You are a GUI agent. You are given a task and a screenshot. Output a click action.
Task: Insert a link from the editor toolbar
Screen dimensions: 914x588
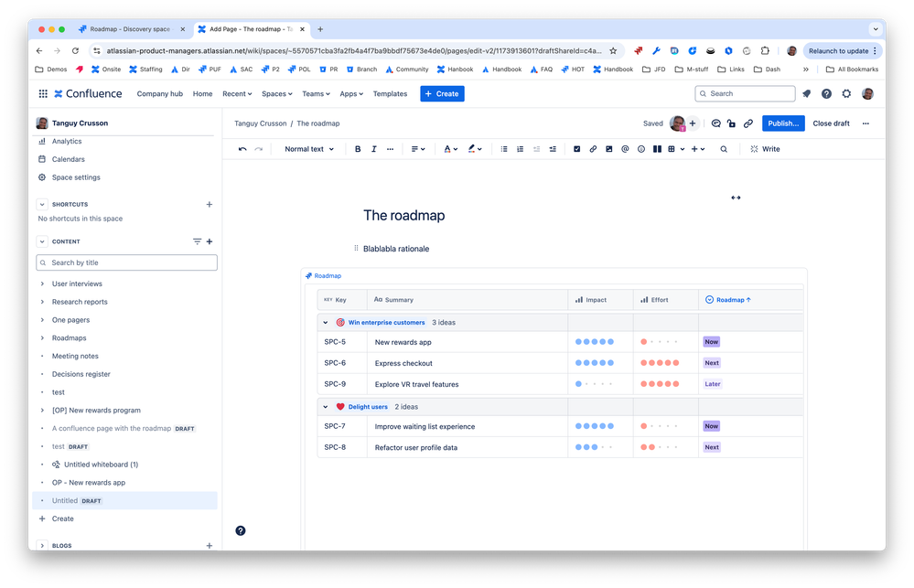coord(593,149)
